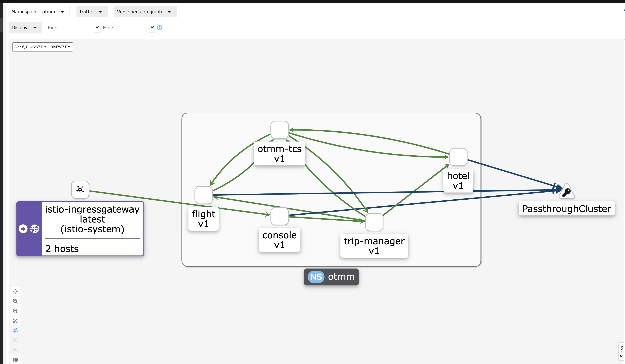625x364 pixels.
Task: Click the NS otmm namespace badge
Action: (331, 277)
